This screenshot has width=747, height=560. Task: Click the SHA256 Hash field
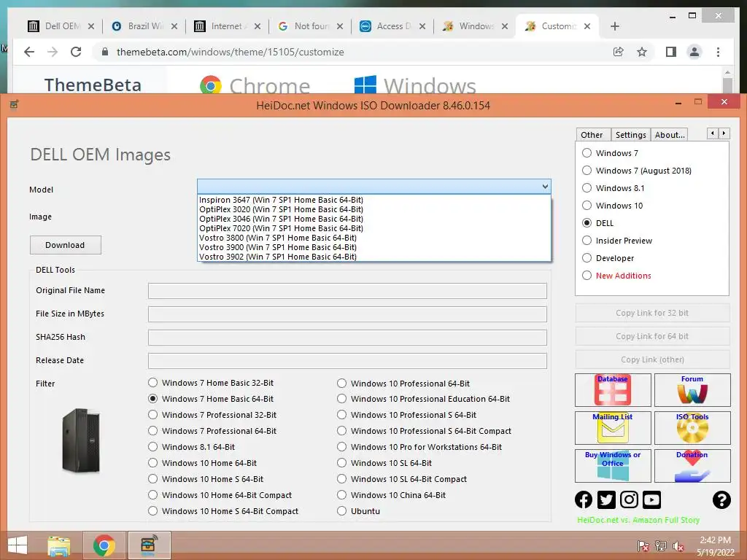[347, 338]
